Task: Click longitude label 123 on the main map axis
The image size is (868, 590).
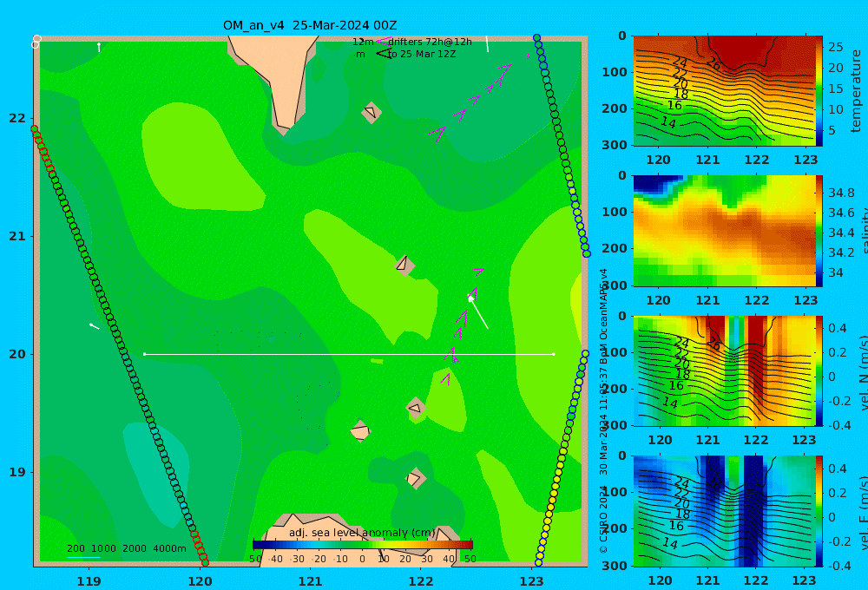Action: (532, 581)
